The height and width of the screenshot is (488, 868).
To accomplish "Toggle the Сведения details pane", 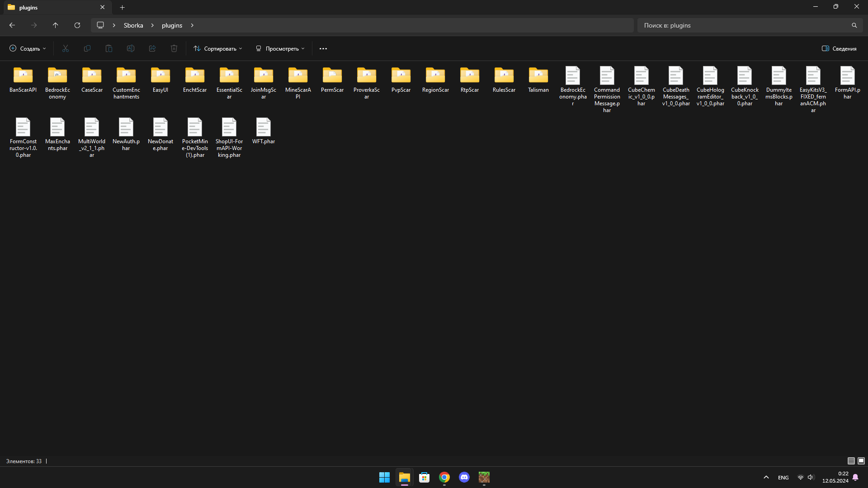I will pos(839,48).
